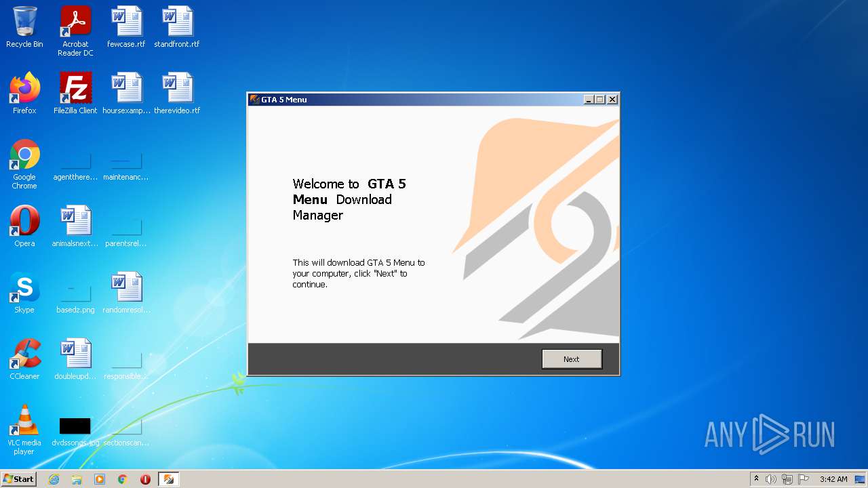Select the basedz.png desktop file
The width and height of the screenshot is (868, 488).
(75, 298)
